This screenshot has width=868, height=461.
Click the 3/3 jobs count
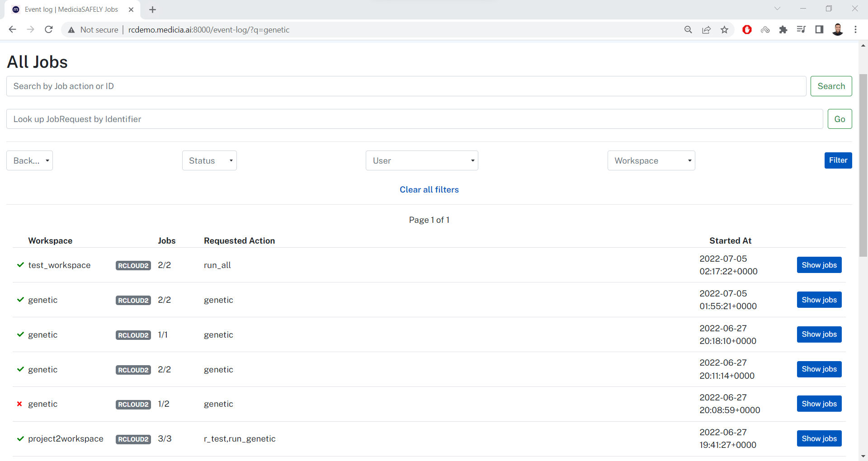(x=165, y=439)
